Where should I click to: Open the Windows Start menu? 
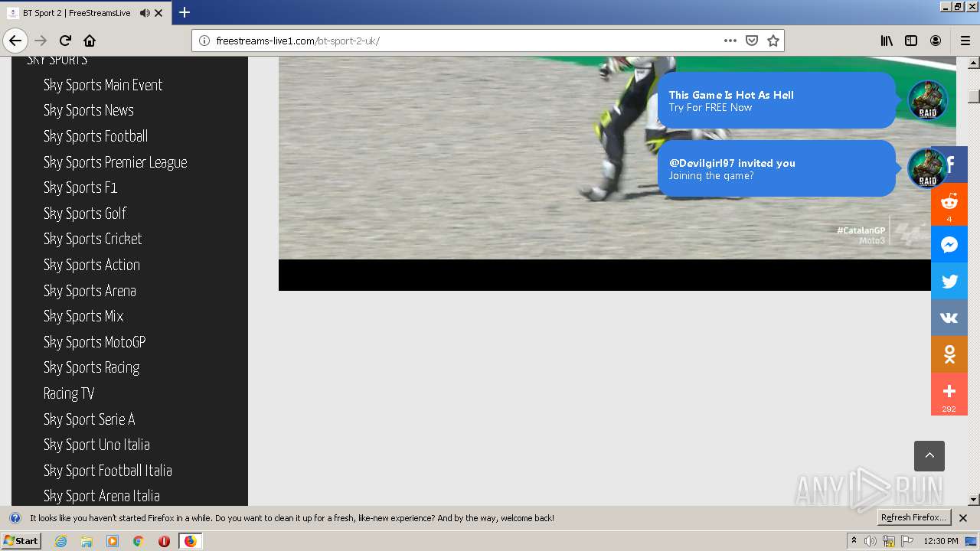(21, 540)
